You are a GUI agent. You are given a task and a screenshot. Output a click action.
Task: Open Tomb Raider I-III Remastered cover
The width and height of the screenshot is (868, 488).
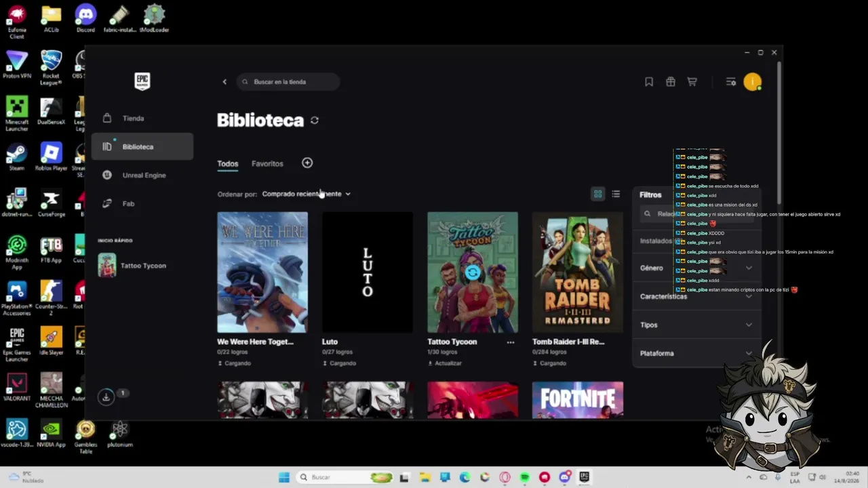(578, 272)
